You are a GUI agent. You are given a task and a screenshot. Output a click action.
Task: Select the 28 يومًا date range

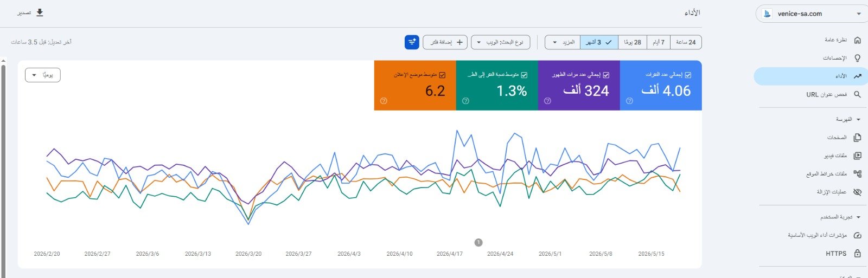[x=633, y=42]
